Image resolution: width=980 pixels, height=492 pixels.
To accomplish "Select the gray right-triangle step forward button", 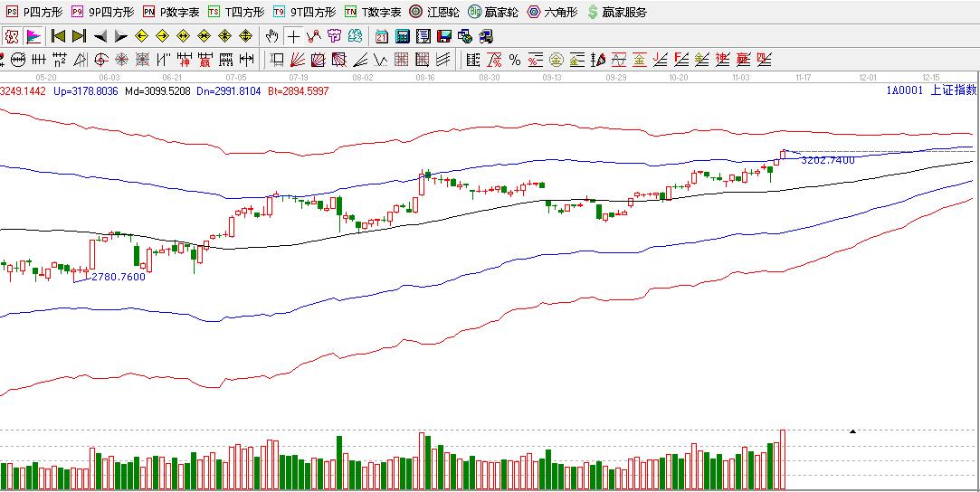I will click(120, 37).
